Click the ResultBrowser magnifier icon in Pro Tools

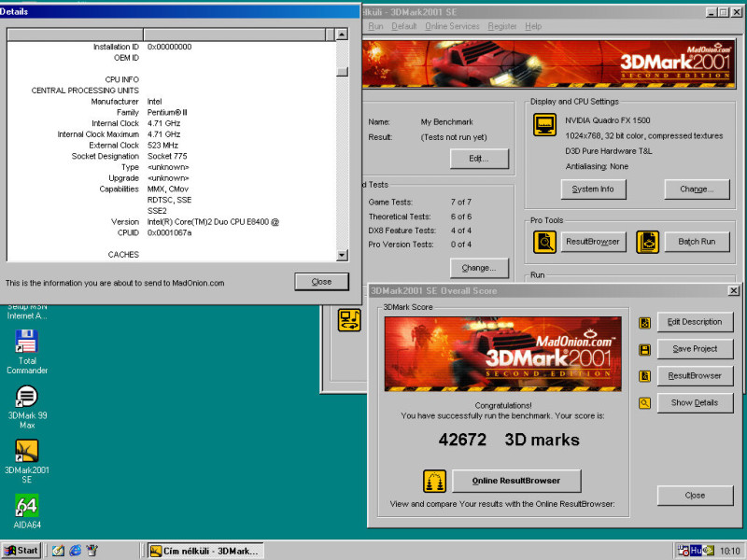pos(544,242)
